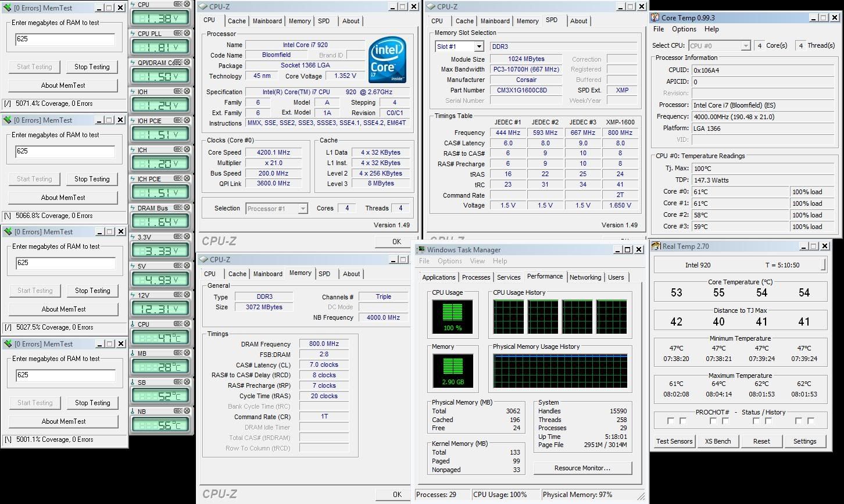The height and width of the screenshot is (504, 844).
Task: Click the CPU Usage 100 % meter
Action: pyautogui.click(x=452, y=317)
